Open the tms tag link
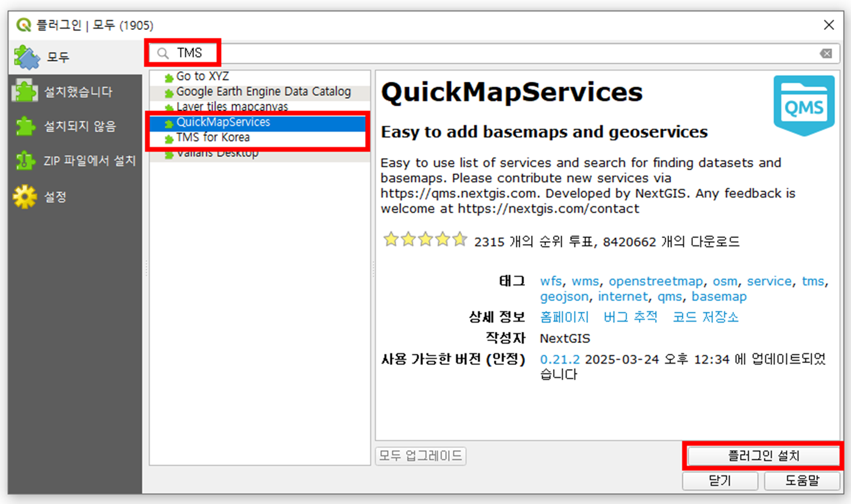This screenshot has width=851, height=504. click(813, 281)
